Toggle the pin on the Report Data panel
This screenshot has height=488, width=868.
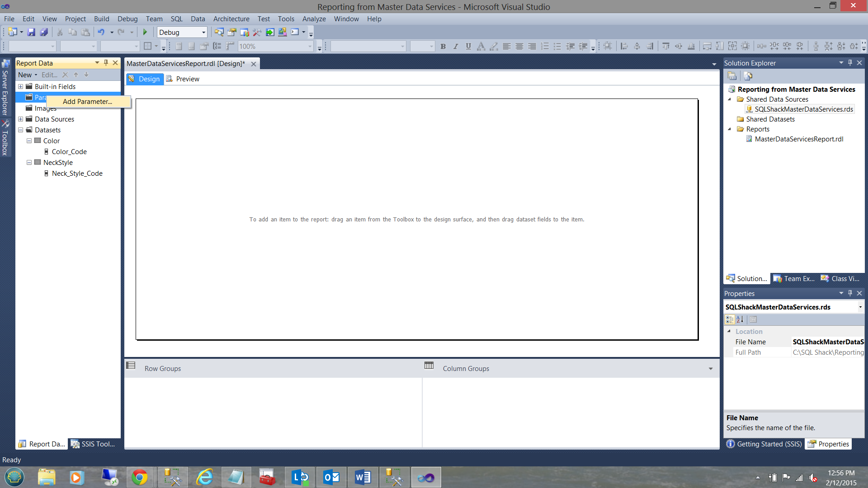tap(106, 63)
